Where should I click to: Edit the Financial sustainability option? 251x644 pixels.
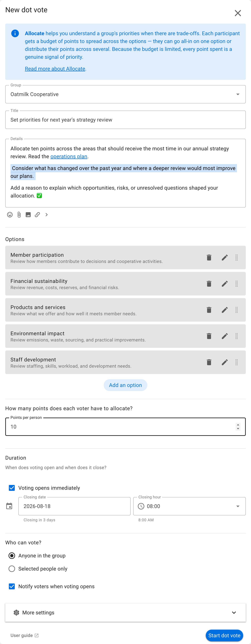[225, 284]
